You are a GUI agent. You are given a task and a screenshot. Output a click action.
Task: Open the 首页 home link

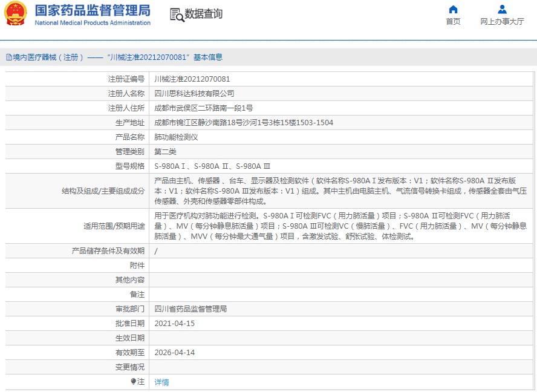pos(453,22)
